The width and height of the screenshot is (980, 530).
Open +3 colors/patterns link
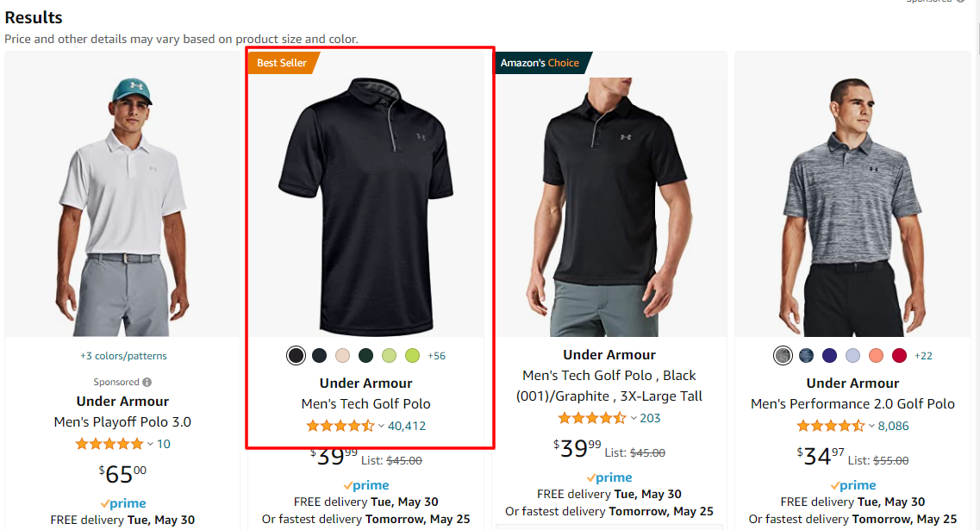click(123, 356)
